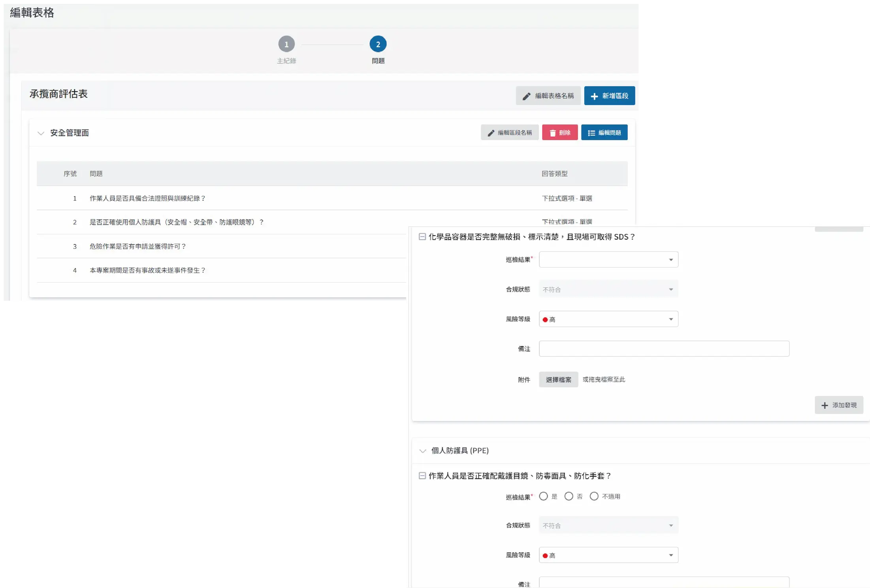Collapse the PPE goggles question box icon
Screen dimensions: 870x588
coord(422,476)
